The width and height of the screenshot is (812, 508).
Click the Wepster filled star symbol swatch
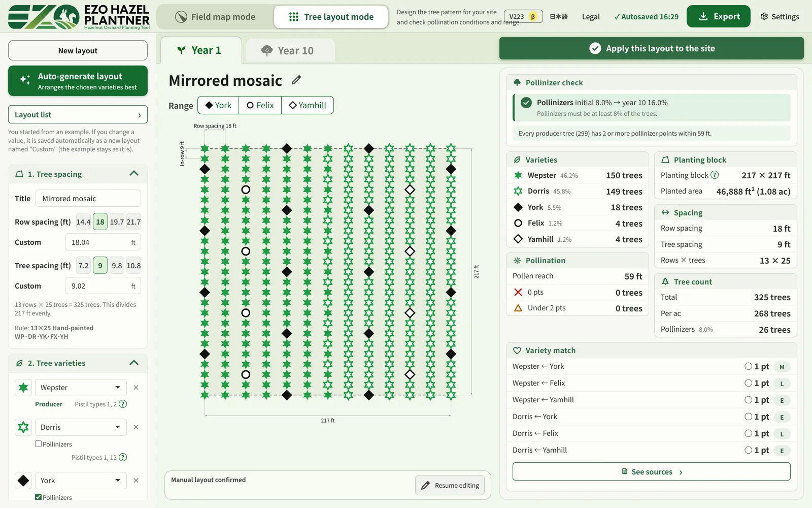[x=23, y=388]
